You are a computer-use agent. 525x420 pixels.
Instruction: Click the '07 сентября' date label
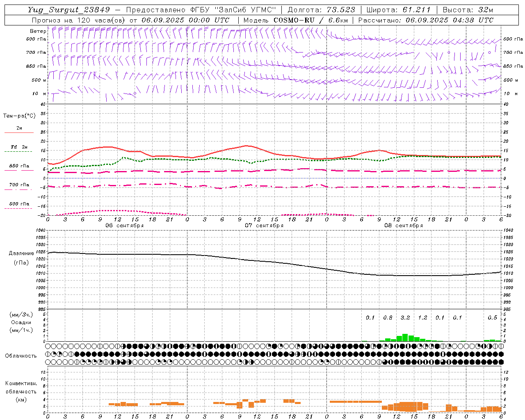[264, 226]
